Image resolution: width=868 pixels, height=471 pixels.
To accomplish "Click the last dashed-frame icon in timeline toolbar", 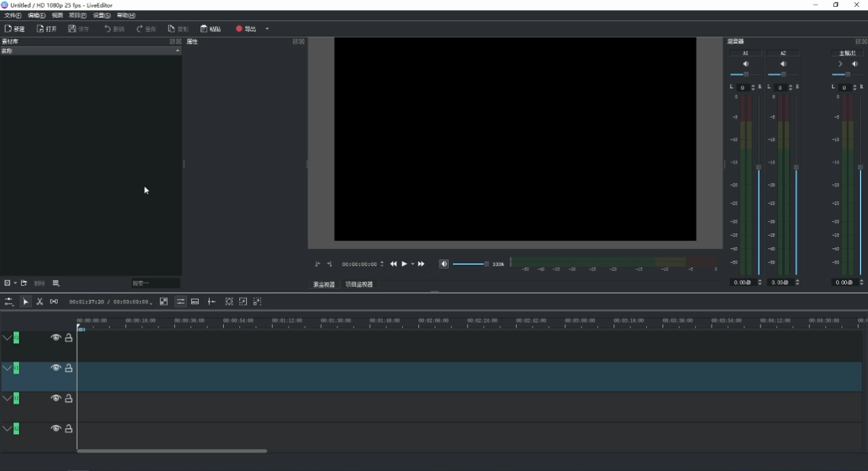I will pyautogui.click(x=257, y=302).
